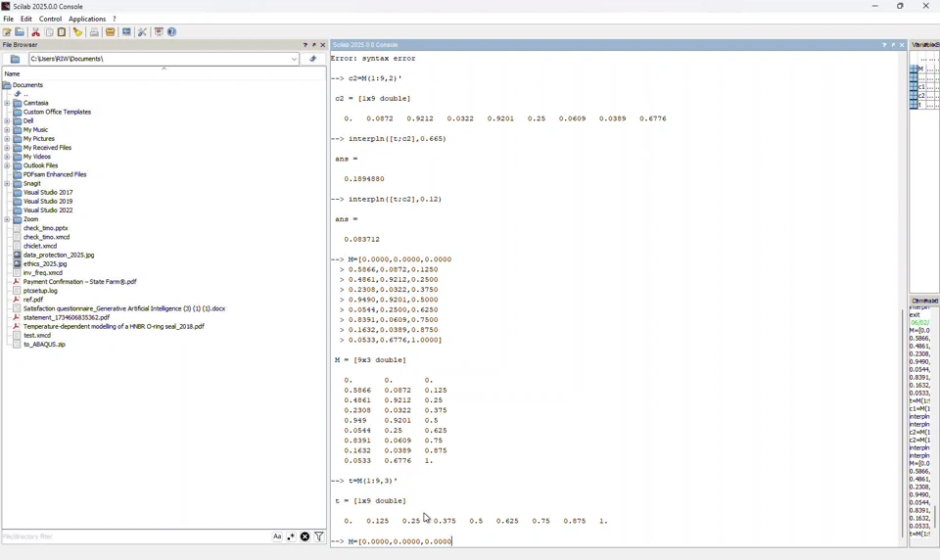940x560 pixels.
Task: Apply filter with the funnel icon
Action: pyautogui.click(x=319, y=537)
